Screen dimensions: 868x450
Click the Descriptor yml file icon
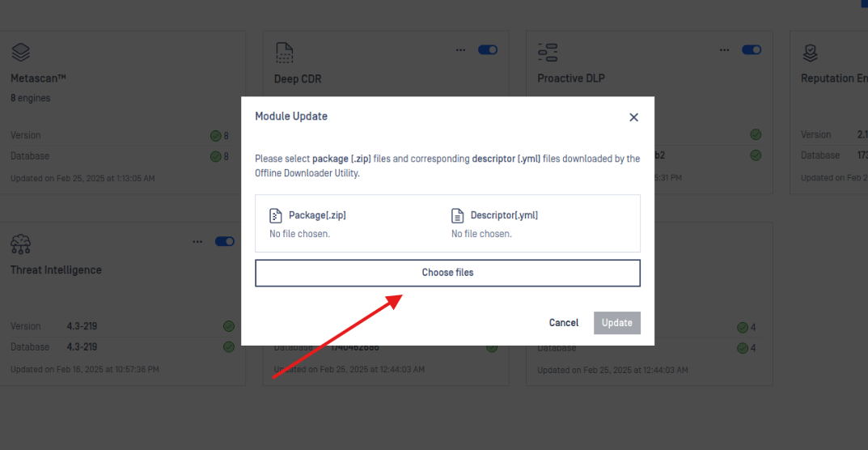point(457,215)
